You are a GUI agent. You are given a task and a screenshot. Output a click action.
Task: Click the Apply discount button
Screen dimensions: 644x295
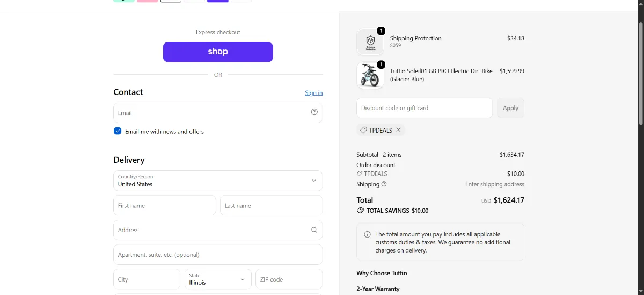pos(510,108)
